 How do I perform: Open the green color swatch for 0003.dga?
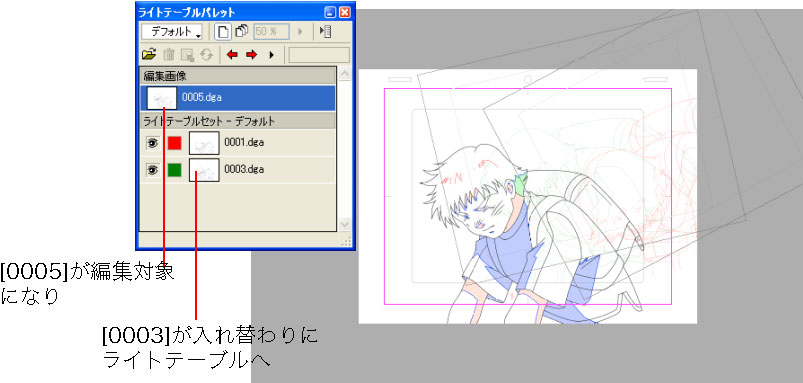175,170
